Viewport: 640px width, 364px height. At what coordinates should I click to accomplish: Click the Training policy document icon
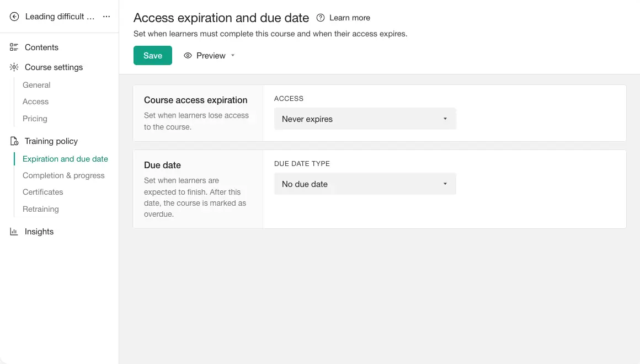pyautogui.click(x=14, y=141)
